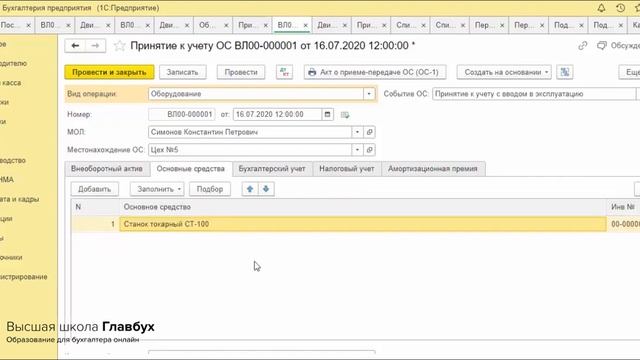Show Дт/Кт postings icon

(284, 72)
